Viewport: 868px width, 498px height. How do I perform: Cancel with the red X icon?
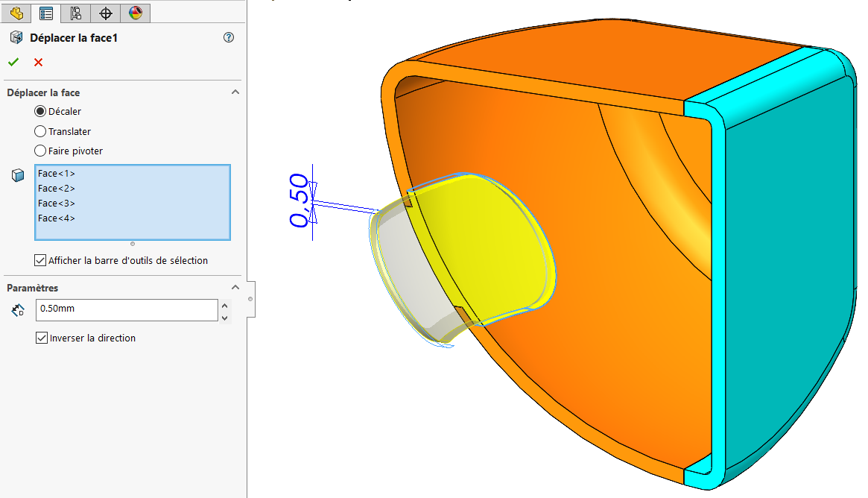pyautogui.click(x=38, y=62)
